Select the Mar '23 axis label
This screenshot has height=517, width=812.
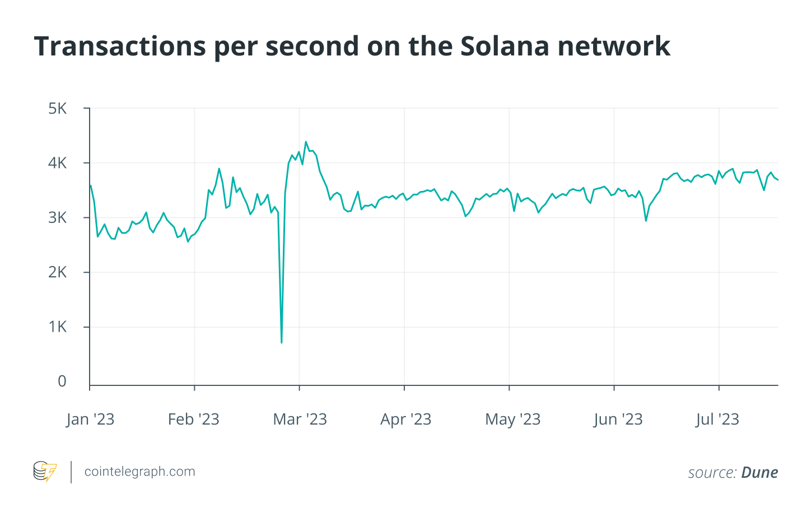pyautogui.click(x=300, y=420)
